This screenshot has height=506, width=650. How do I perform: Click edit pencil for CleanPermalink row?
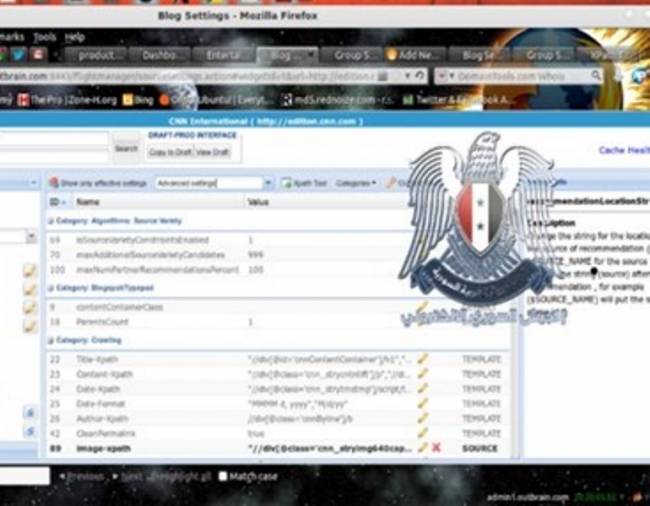coord(422,433)
